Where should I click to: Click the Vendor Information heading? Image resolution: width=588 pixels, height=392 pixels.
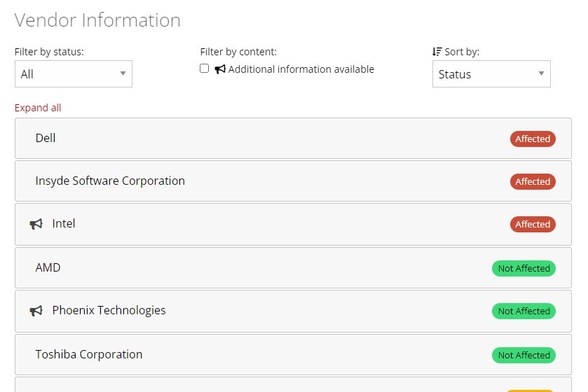click(x=97, y=20)
